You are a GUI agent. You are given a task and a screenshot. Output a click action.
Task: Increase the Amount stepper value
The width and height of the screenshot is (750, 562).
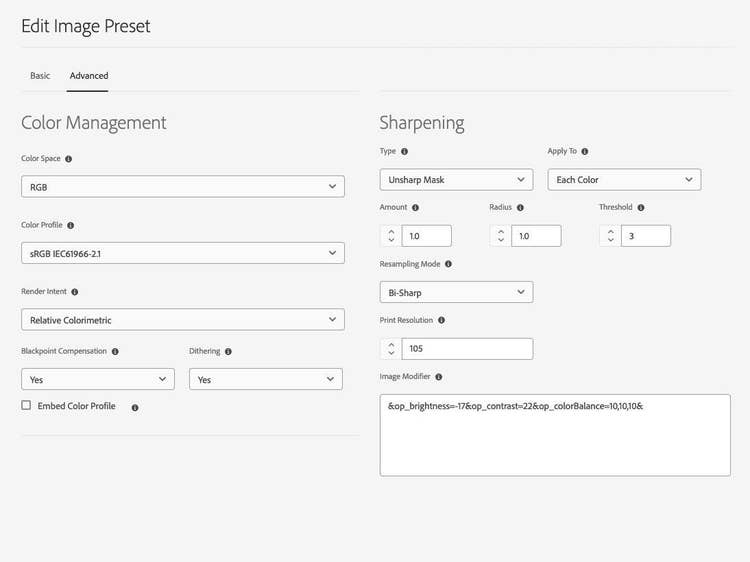point(391,231)
